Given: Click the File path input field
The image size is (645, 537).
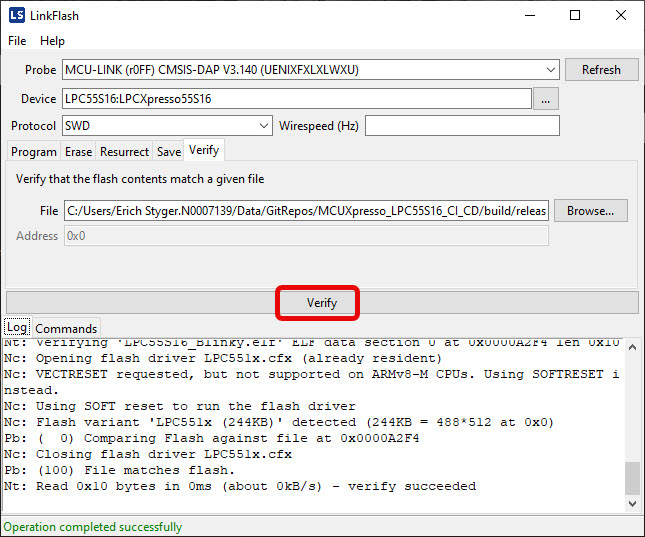Looking at the screenshot, I should [x=306, y=211].
